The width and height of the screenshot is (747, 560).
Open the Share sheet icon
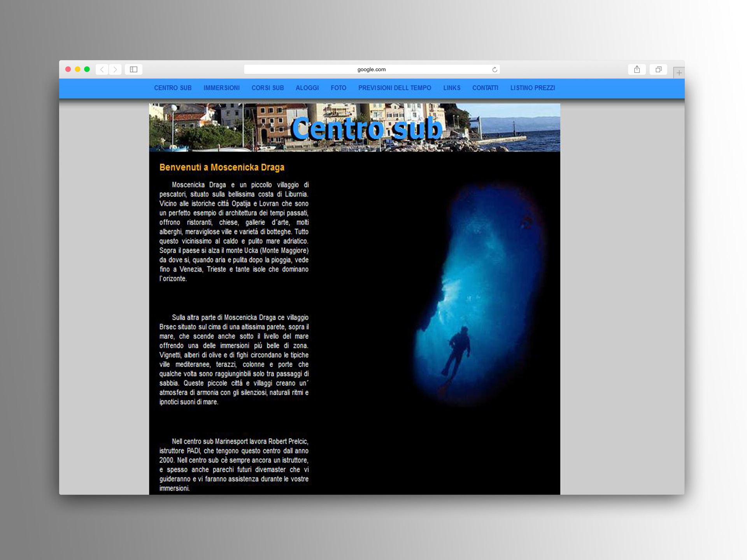(x=637, y=69)
